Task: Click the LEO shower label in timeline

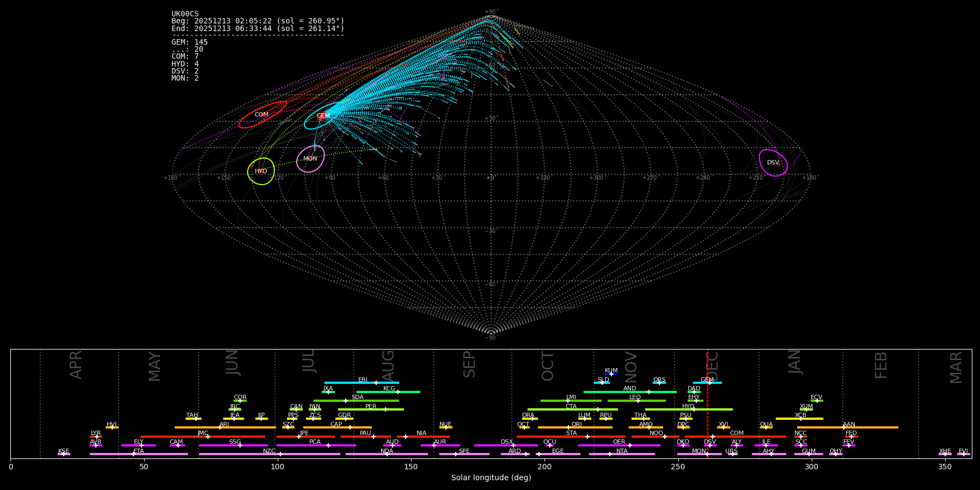Action: [635, 397]
